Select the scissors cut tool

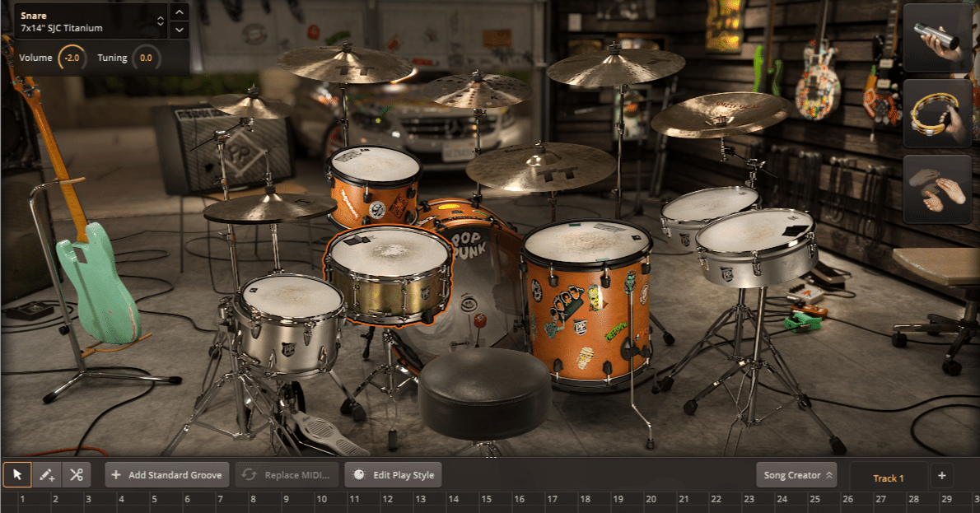(77, 475)
